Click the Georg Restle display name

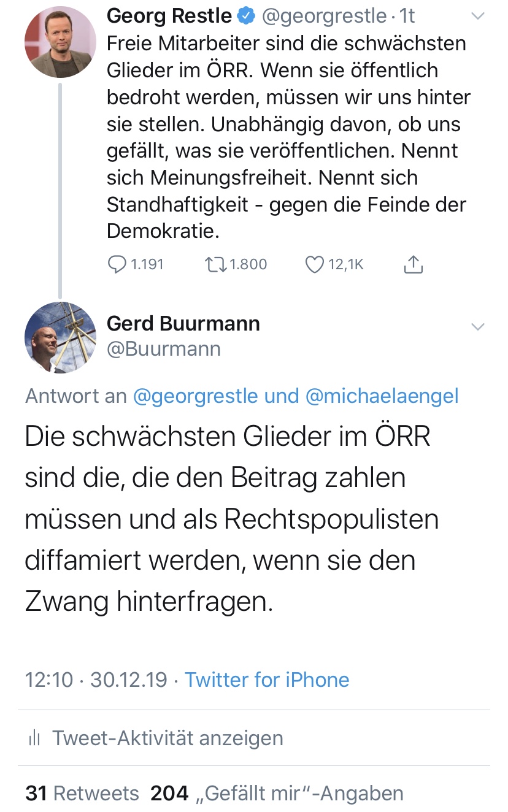(169, 16)
